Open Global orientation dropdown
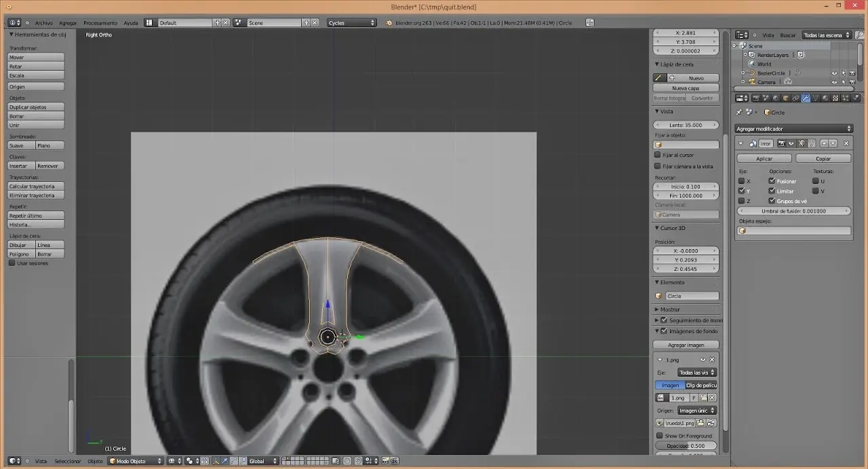This screenshot has height=469, width=868. [x=262, y=461]
